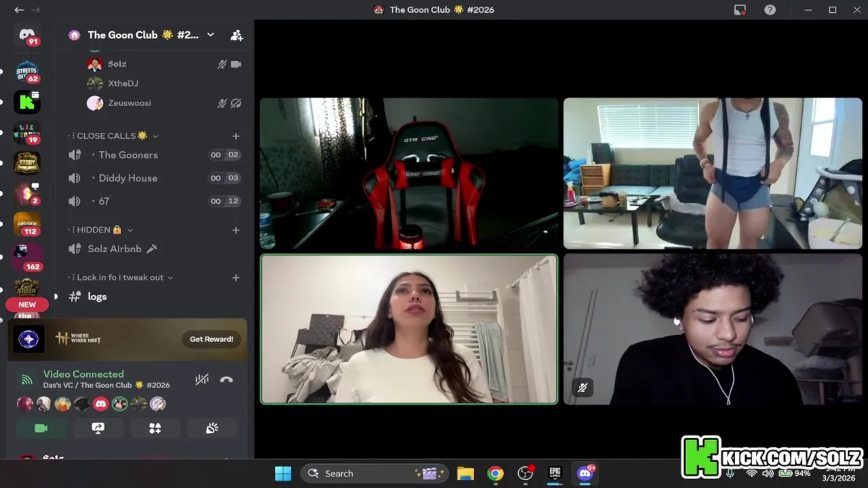The image size is (868, 488).
Task: Create channel in HIDDEN category
Action: coord(236,230)
